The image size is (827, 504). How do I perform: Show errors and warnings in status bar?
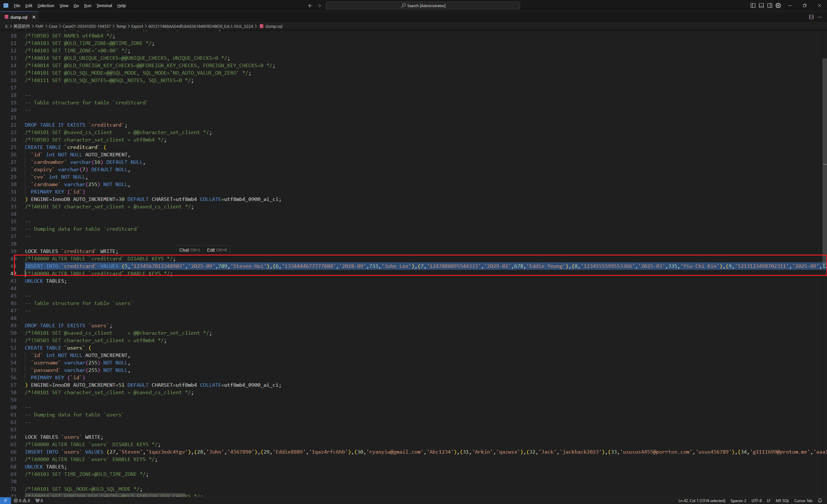coord(22,500)
